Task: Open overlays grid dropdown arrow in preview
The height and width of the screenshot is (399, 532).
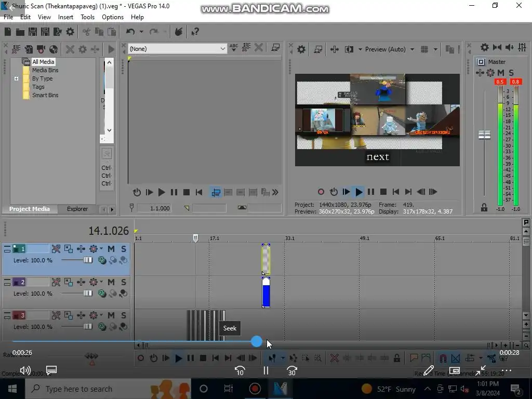Action: (x=435, y=49)
